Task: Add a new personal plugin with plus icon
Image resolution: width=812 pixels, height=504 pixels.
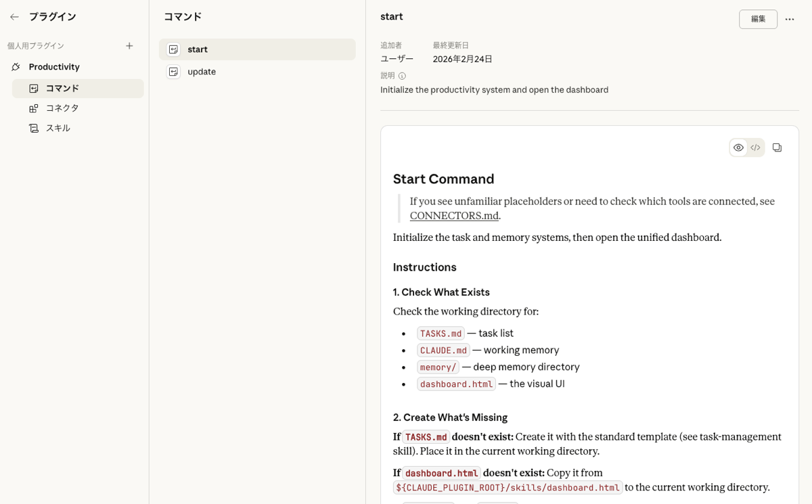Action: point(129,46)
